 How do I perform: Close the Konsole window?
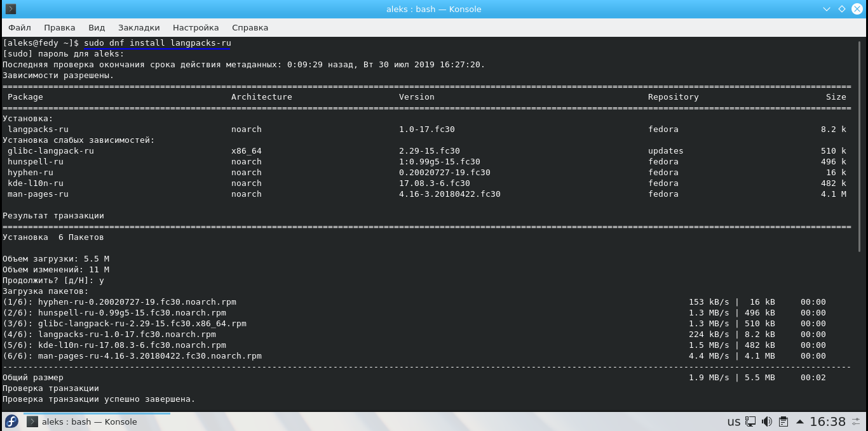click(857, 9)
